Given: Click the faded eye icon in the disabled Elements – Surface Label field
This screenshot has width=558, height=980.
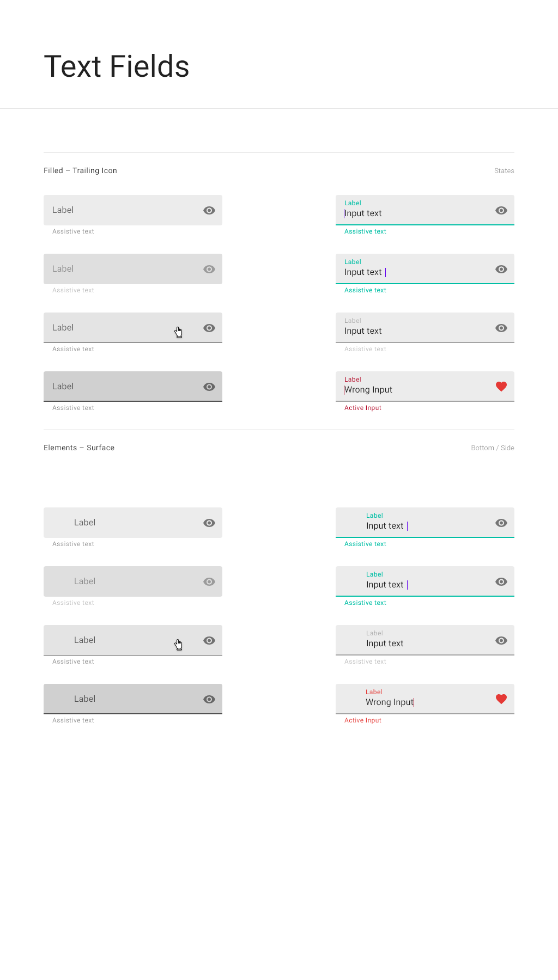Looking at the screenshot, I should 209,581.
